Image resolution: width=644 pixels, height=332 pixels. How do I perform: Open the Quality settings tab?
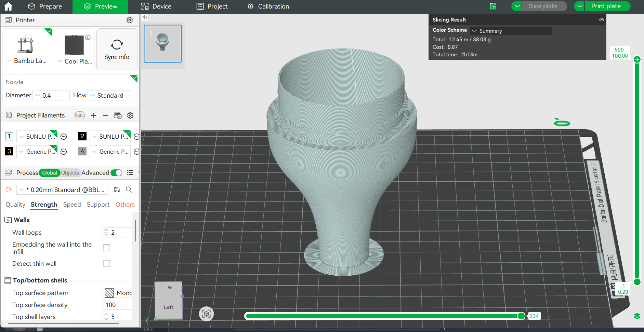[x=15, y=205]
